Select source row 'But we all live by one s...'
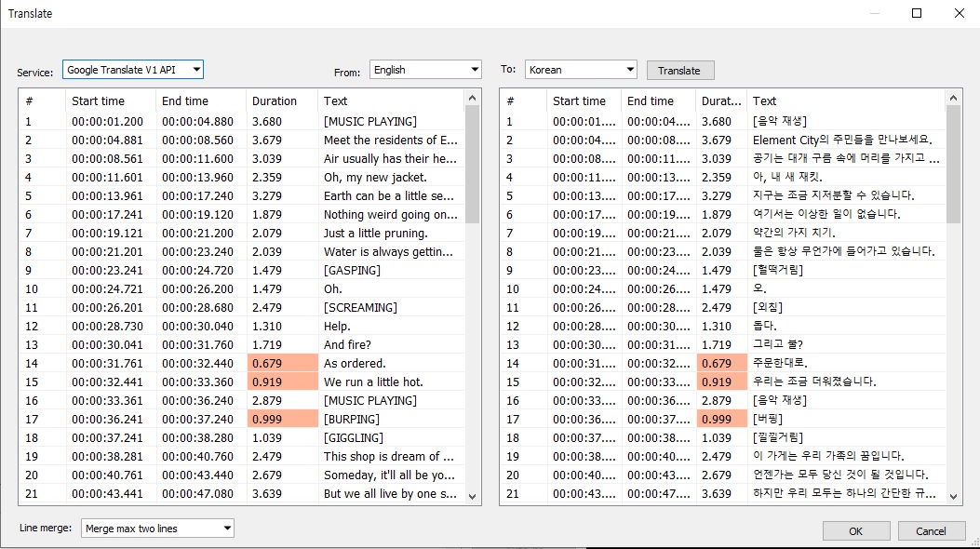 pyautogui.click(x=242, y=493)
